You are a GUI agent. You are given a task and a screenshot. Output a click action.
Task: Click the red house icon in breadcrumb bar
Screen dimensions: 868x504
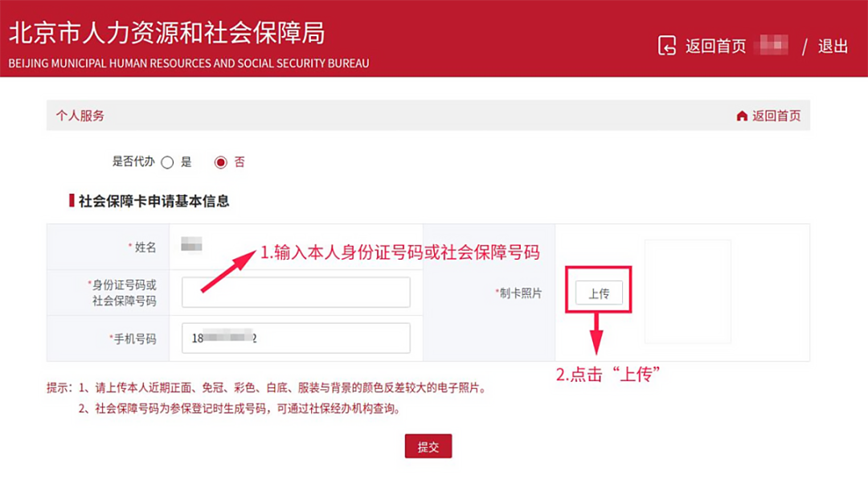[x=742, y=116]
